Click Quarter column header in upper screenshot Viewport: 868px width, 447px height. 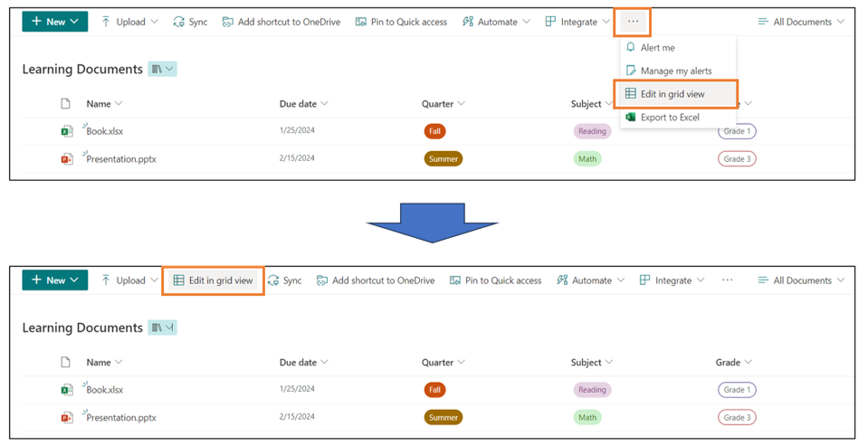point(443,103)
